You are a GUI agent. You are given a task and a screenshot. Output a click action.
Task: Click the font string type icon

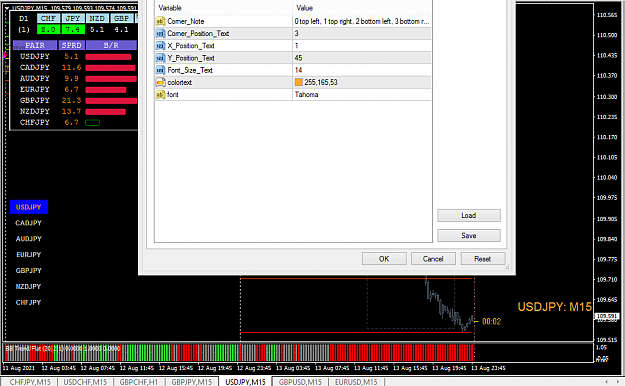coord(160,95)
